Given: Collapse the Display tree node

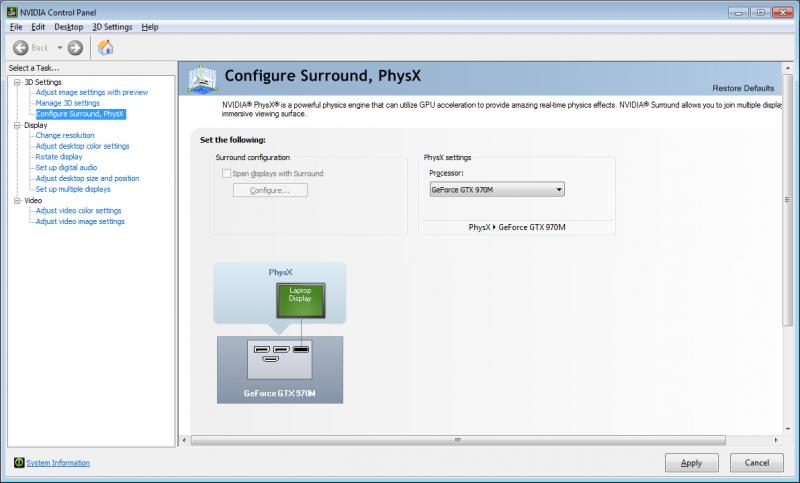Looking at the screenshot, I should [x=17, y=125].
